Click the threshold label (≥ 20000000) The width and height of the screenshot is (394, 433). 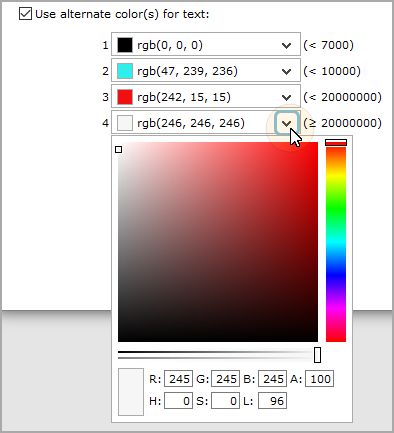pos(342,123)
